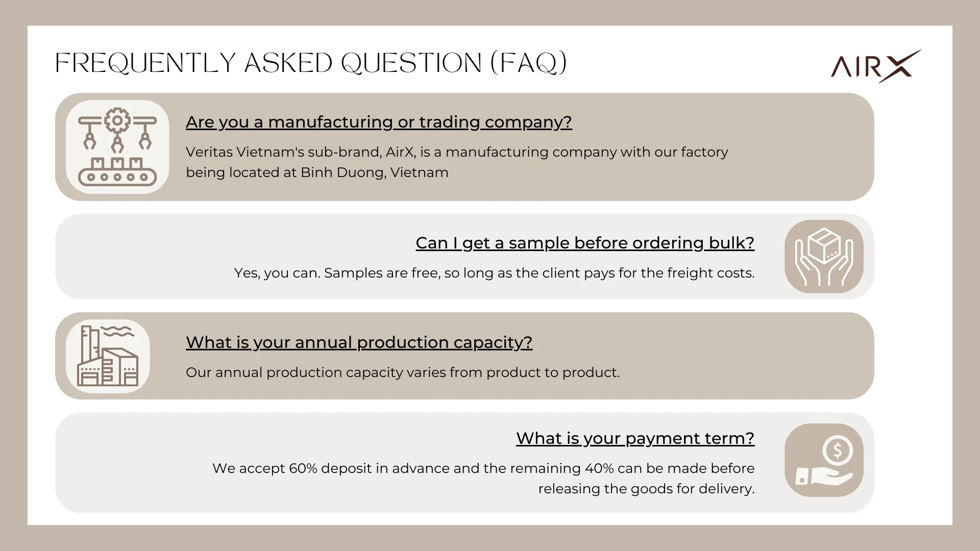This screenshot has height=551, width=980.
Task: Open "Can I get a sample before ordering bulk?"
Action: (x=585, y=243)
